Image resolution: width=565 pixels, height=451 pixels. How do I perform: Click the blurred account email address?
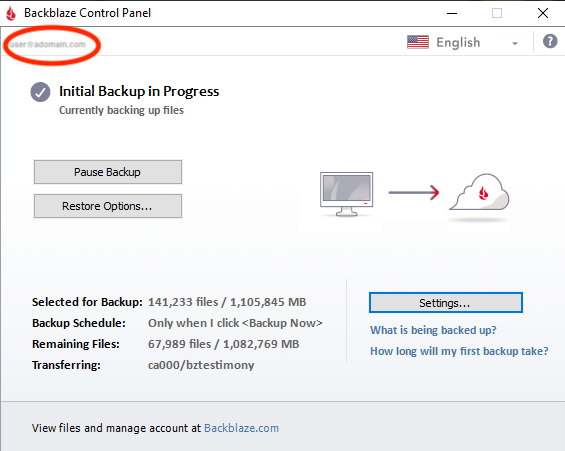[x=48, y=44]
